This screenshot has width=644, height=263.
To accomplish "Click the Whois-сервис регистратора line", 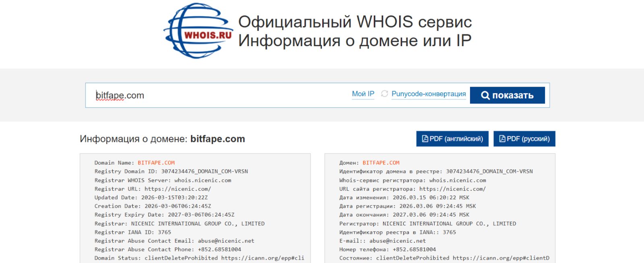I will (x=413, y=180).
